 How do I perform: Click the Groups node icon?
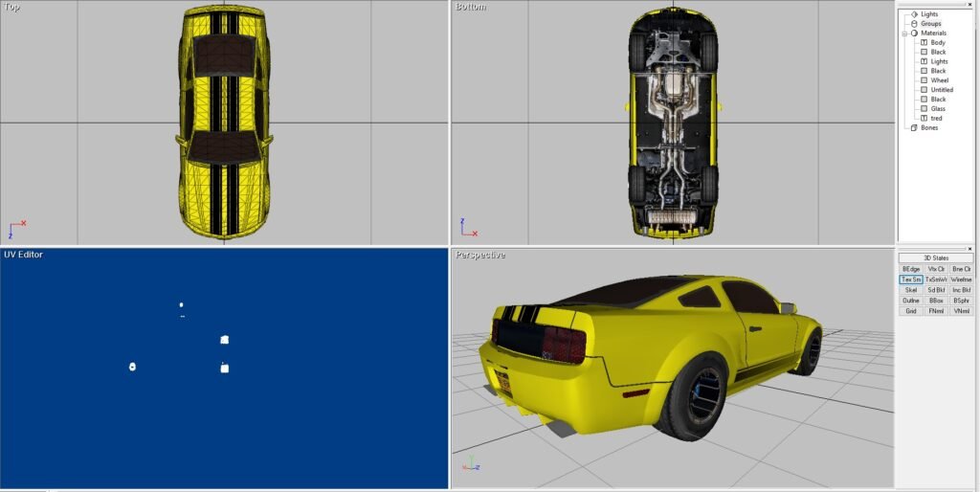914,24
